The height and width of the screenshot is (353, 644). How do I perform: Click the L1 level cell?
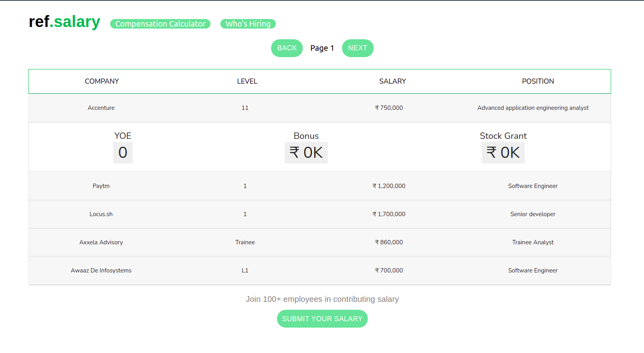pos(245,271)
